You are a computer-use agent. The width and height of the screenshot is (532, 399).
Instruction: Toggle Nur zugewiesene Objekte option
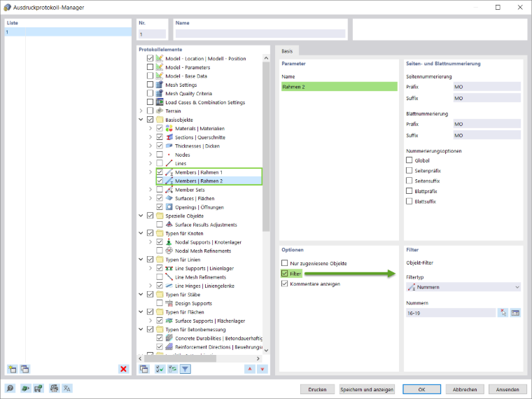click(x=285, y=263)
